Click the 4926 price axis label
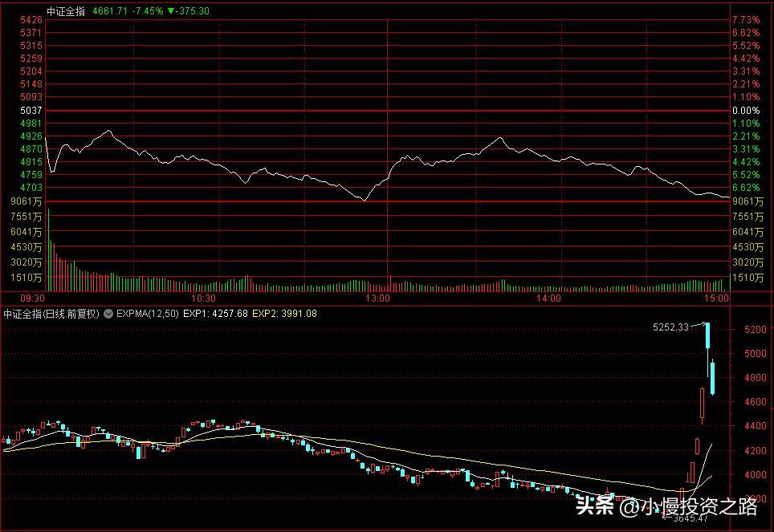Image resolution: width=774 pixels, height=532 pixels. [x=31, y=136]
